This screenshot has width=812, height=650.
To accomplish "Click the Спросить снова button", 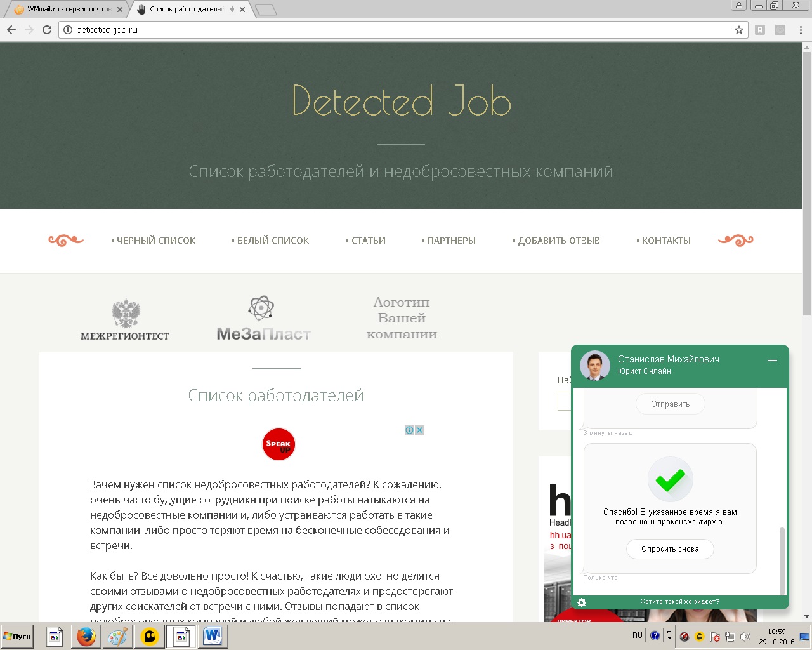I will click(670, 549).
